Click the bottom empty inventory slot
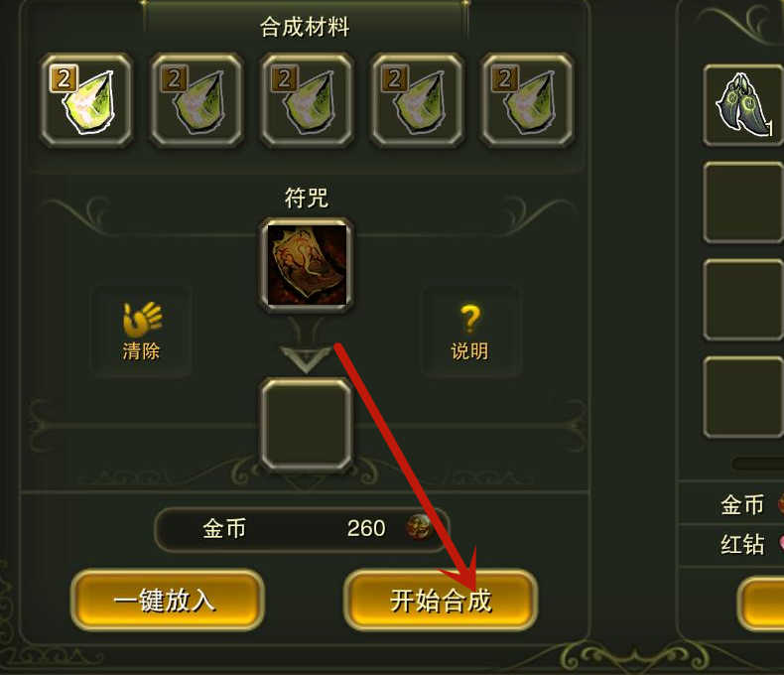Viewport: 784px width, 675px height. tap(743, 397)
